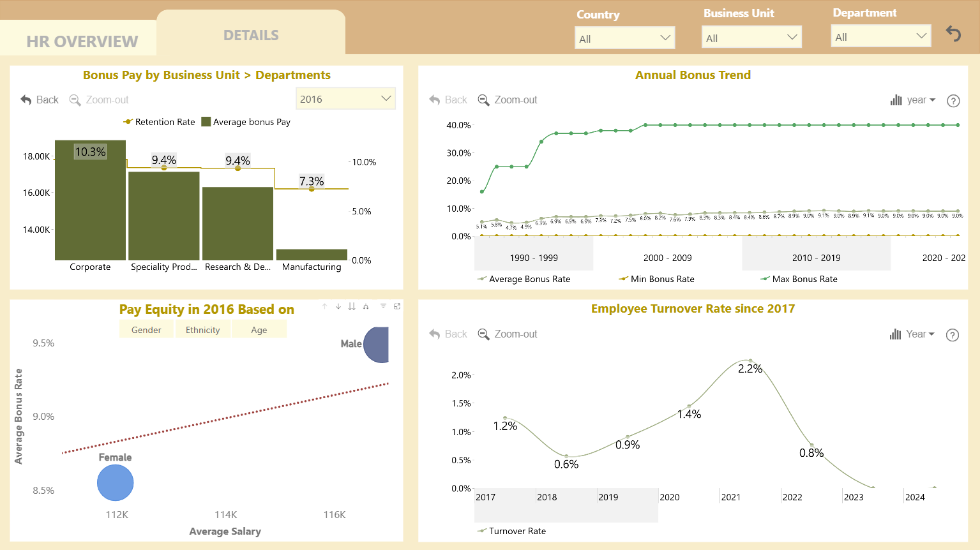Toggle the Gender view for Pay Equity

(x=146, y=330)
